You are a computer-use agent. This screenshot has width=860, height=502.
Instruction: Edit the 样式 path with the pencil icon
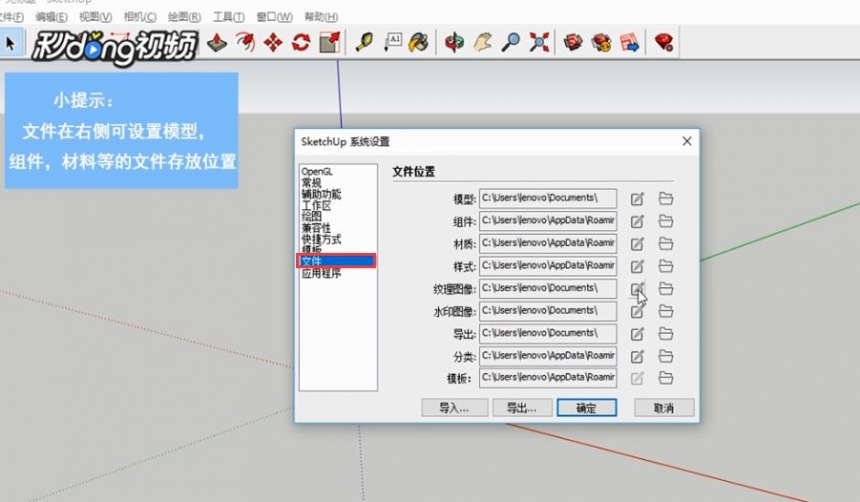(x=637, y=266)
